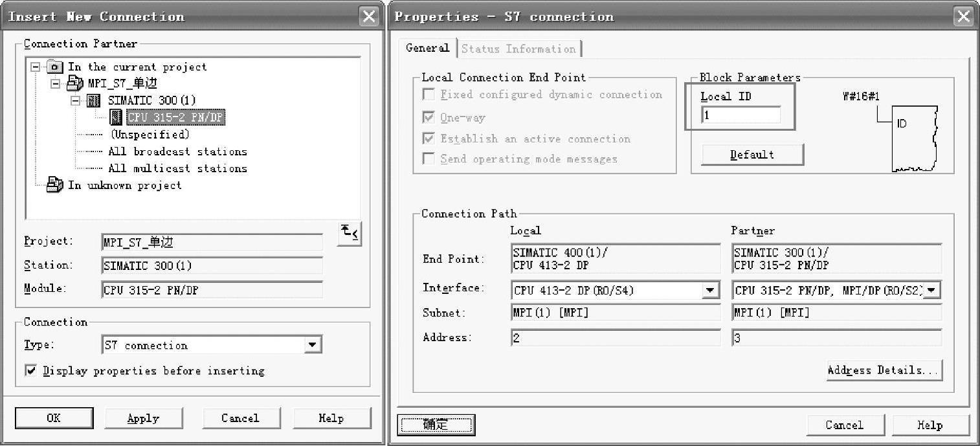Open Address Details
Viewport: 980px width, 446px height.
884,370
